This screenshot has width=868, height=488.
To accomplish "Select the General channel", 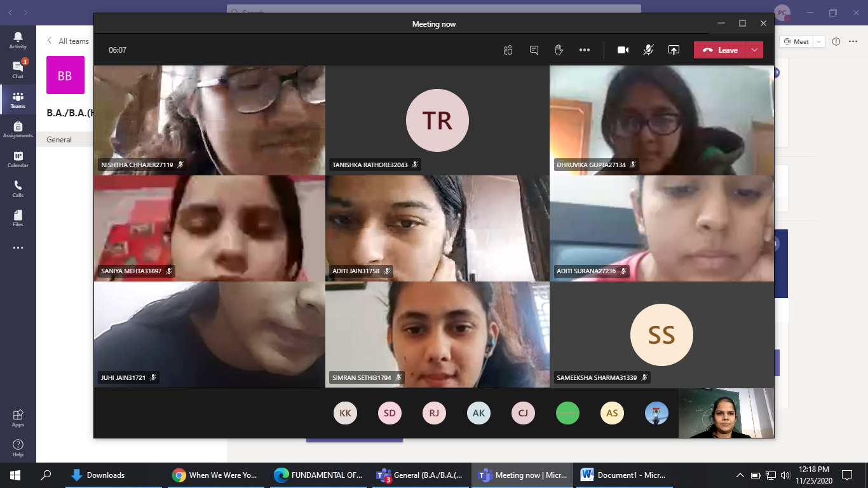I will 59,139.
